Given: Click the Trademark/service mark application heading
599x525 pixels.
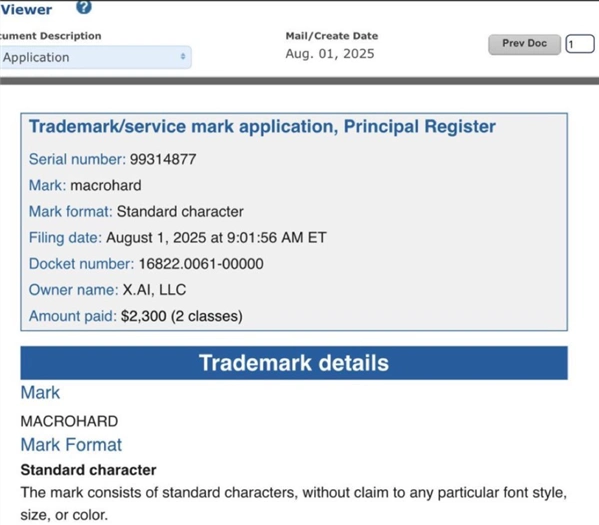Looking at the screenshot, I should coord(262,126).
